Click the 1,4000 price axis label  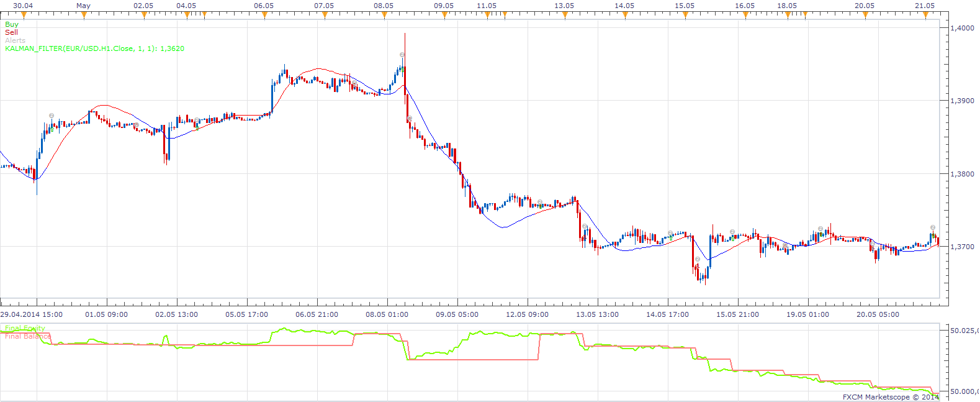pos(963,28)
